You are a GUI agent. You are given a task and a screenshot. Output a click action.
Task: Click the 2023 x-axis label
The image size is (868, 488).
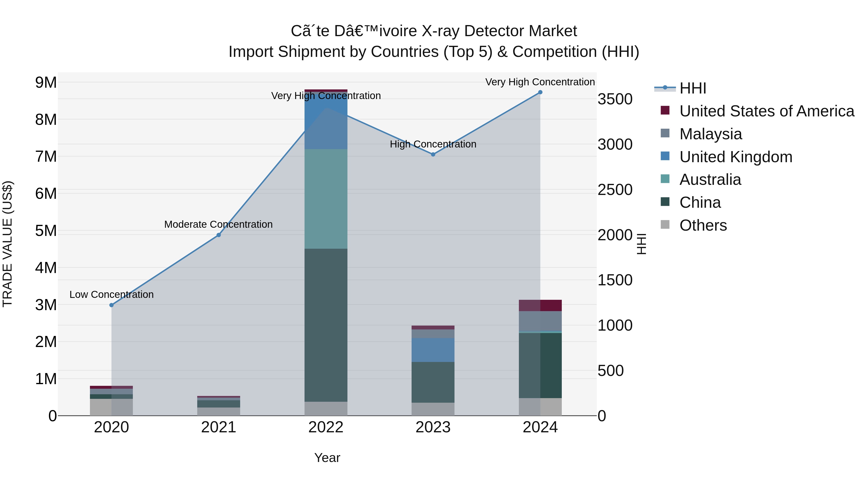[x=433, y=428]
